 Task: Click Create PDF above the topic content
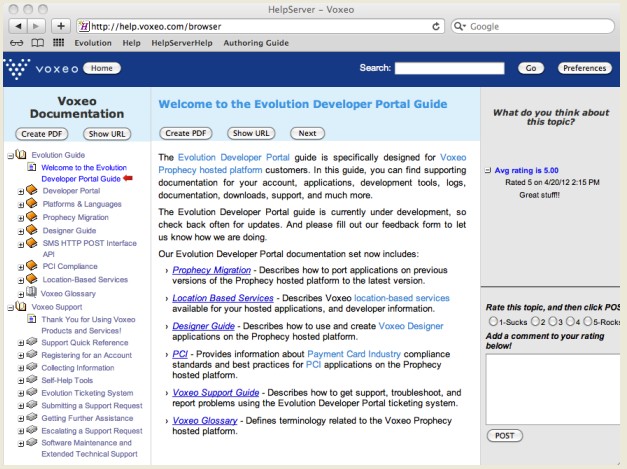click(x=186, y=133)
